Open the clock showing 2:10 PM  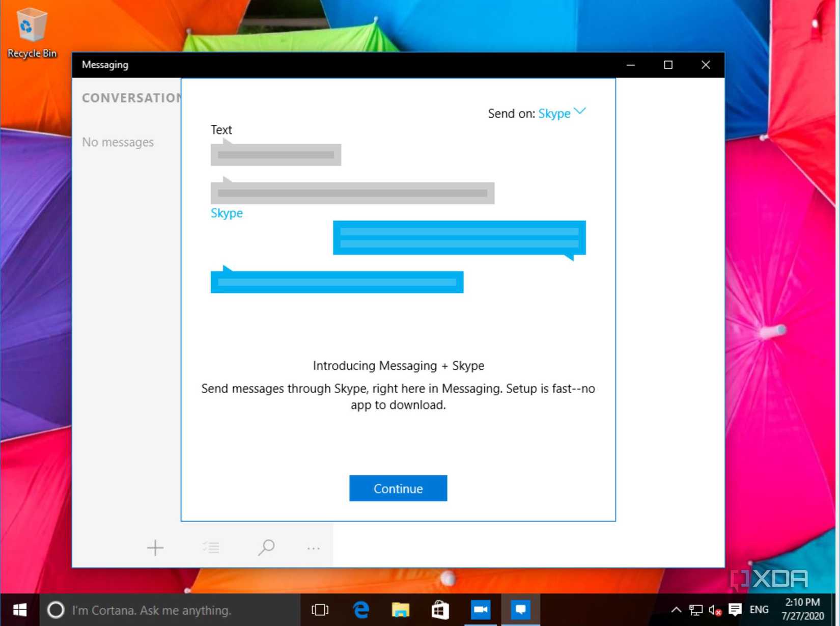coord(803,610)
